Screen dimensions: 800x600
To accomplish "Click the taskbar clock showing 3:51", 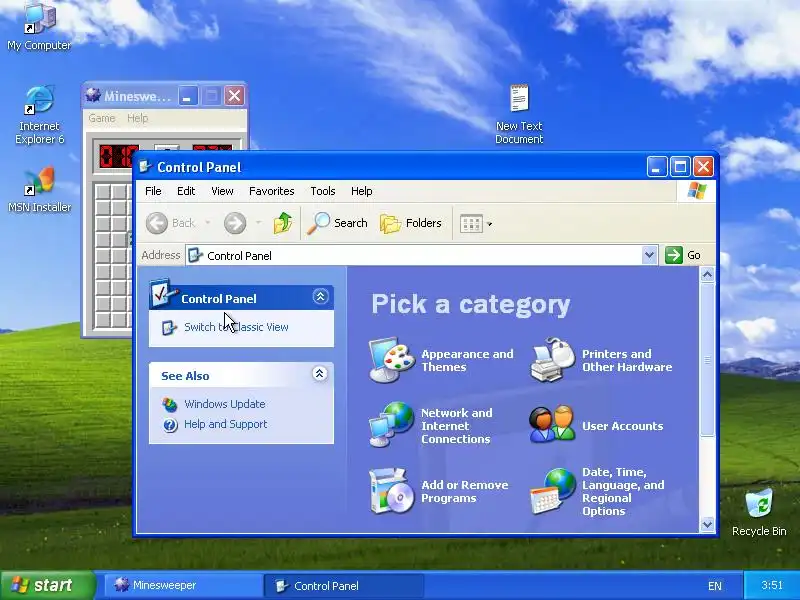I will click(771, 585).
